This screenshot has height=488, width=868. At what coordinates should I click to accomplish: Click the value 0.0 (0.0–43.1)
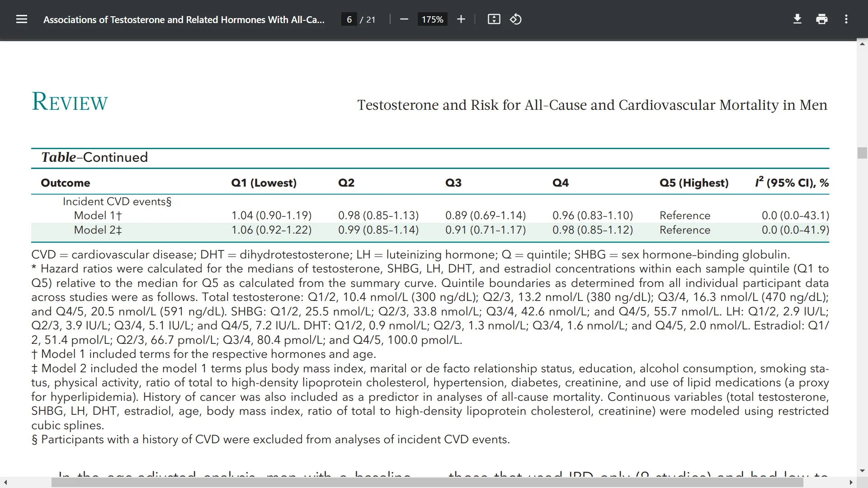coord(795,216)
